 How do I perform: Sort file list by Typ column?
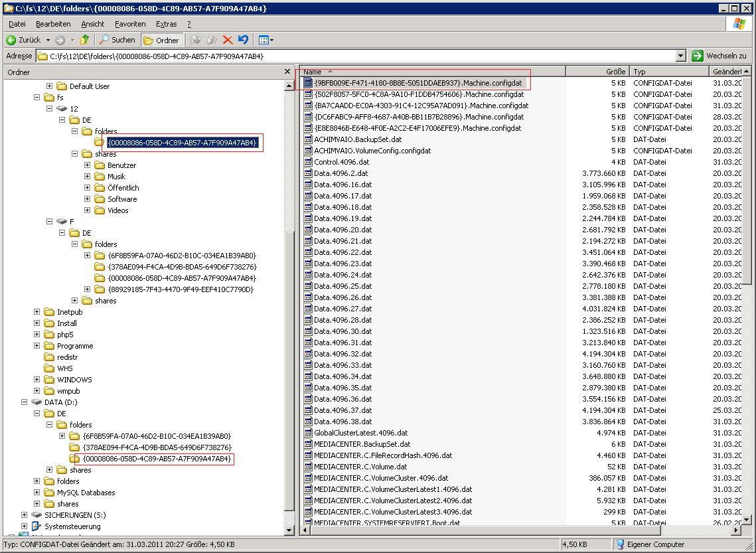(x=669, y=71)
